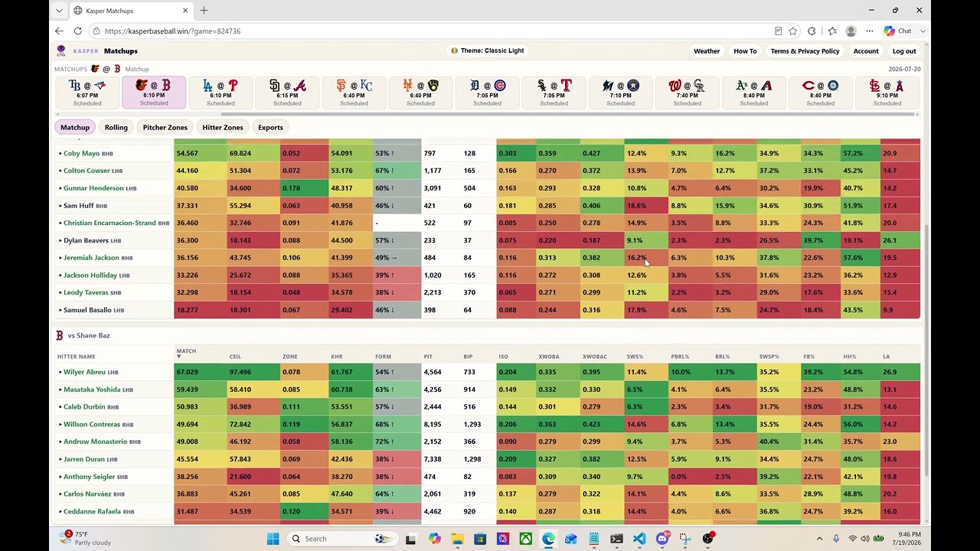Add this page to browser favorites

pyautogui.click(x=792, y=31)
